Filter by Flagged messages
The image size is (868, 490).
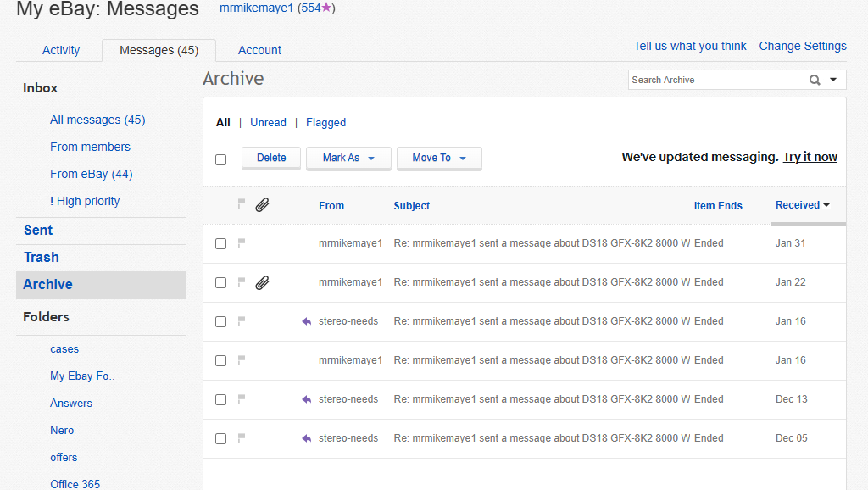coord(325,122)
